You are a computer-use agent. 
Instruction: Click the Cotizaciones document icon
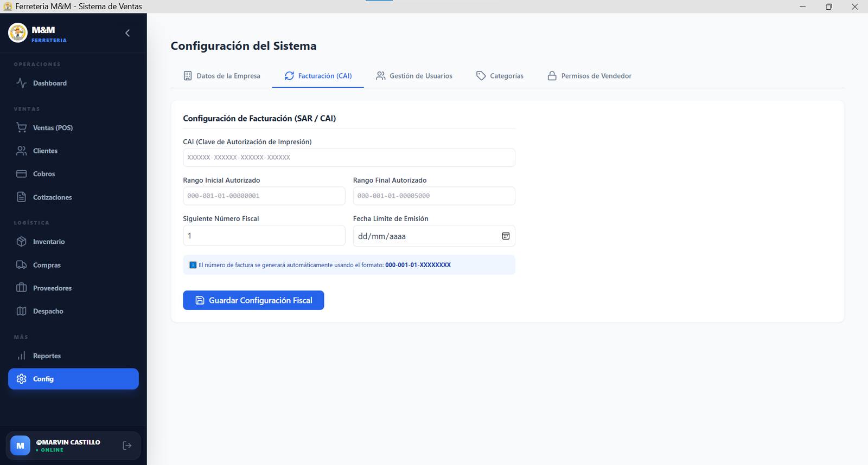pos(21,197)
